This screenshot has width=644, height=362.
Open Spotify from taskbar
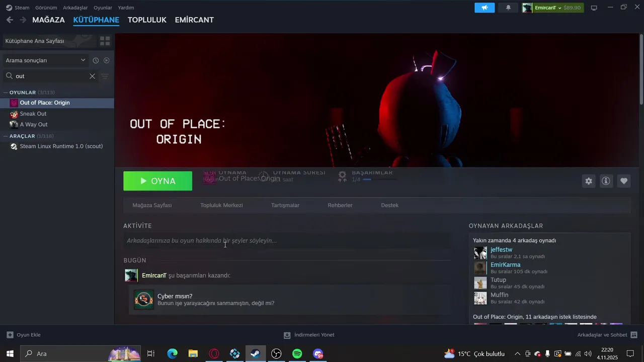[297, 353]
